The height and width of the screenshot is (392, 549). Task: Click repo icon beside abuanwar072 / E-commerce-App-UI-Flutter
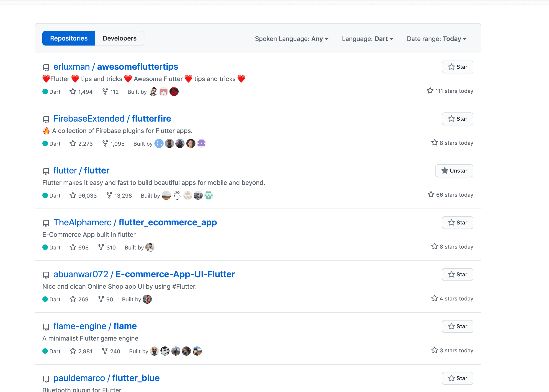(46, 275)
